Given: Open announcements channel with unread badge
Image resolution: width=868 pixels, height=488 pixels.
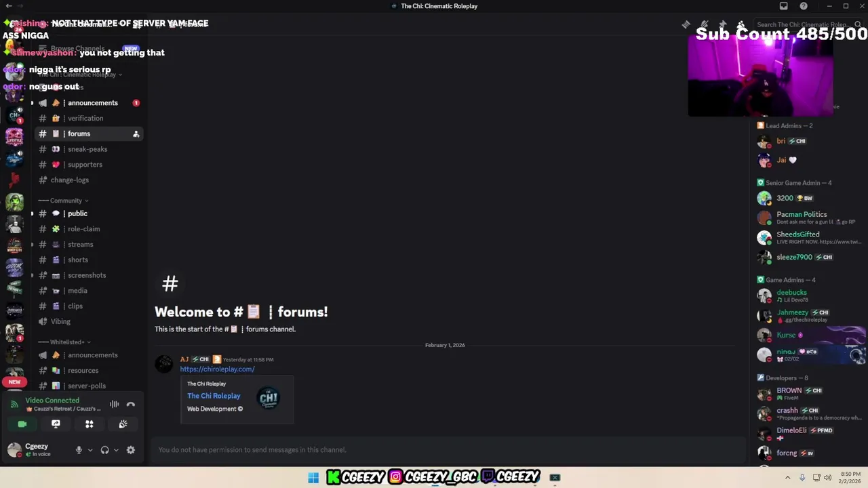Looking at the screenshot, I should [x=88, y=103].
